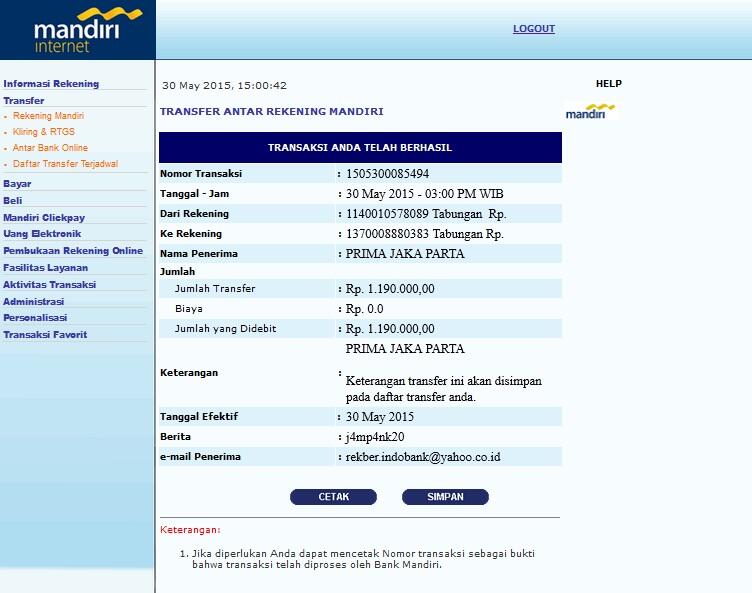Open the Fasilitas Layanan menu
Viewport: 752px width, 593px height.
pyautogui.click(x=45, y=268)
